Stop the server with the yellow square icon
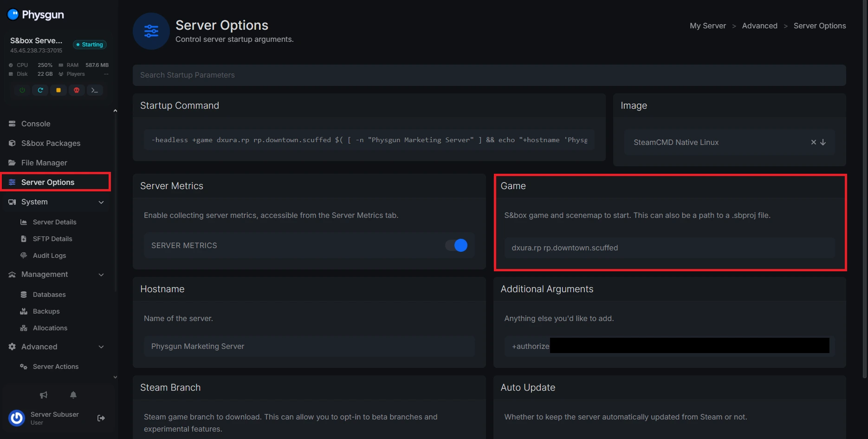 pos(58,90)
